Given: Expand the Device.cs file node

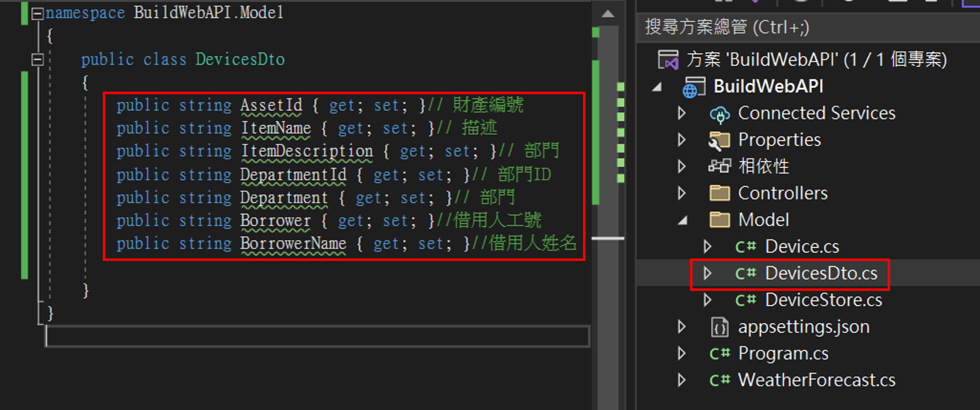Looking at the screenshot, I should pyautogui.click(x=708, y=246).
